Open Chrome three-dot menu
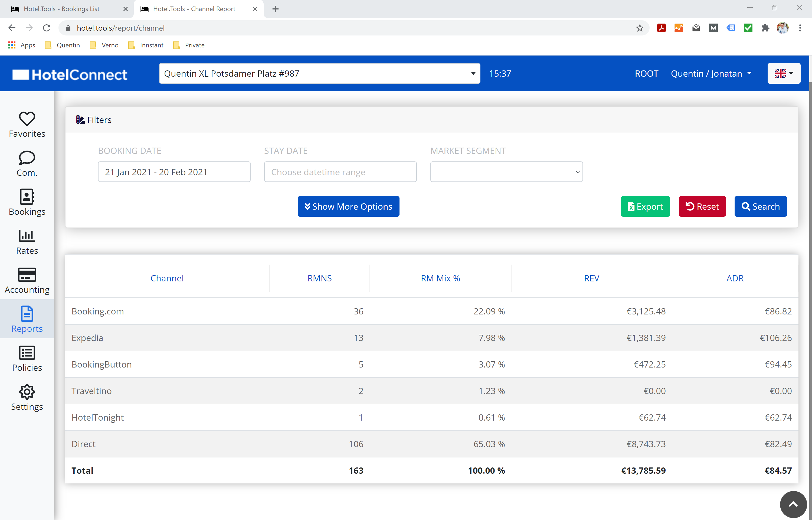Screen dimensions: 812x520 coord(800,28)
